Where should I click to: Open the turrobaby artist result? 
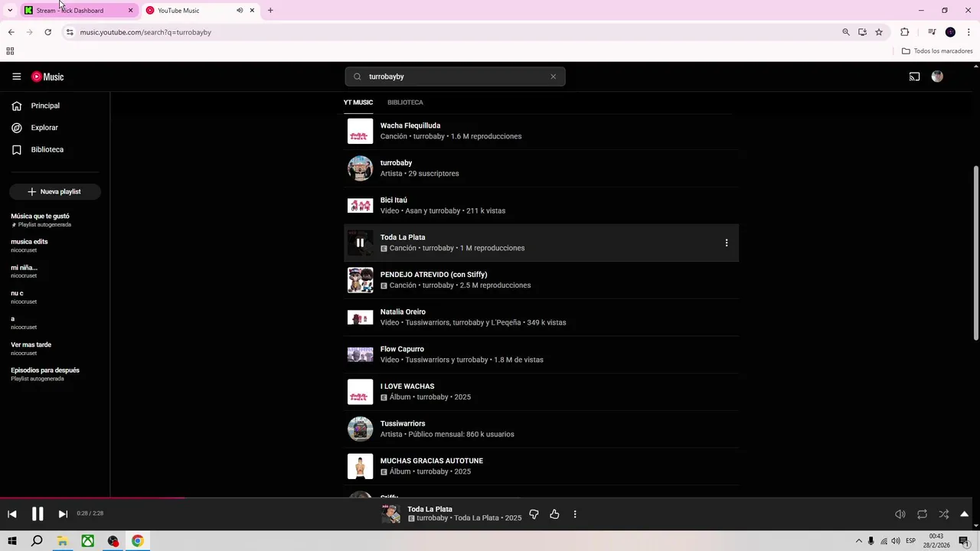point(541,168)
